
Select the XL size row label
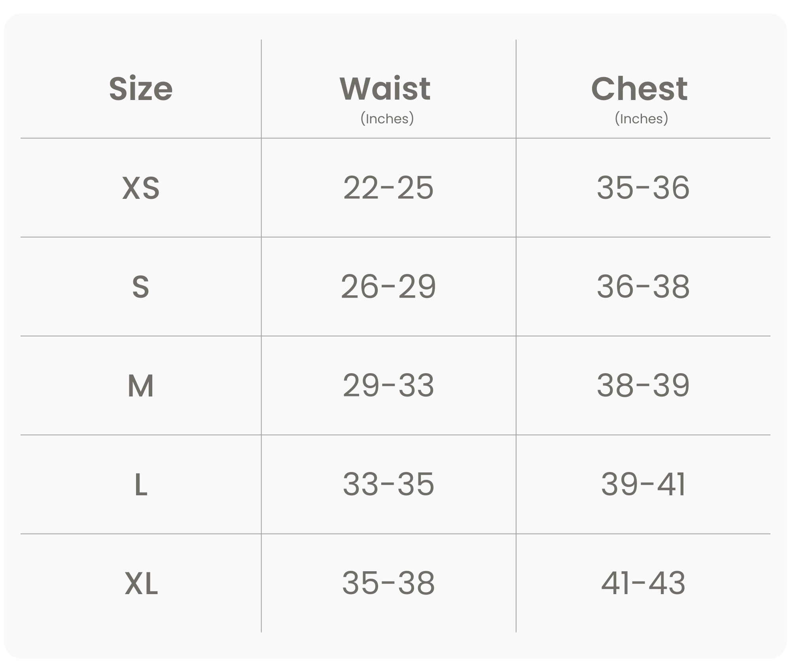(x=141, y=583)
